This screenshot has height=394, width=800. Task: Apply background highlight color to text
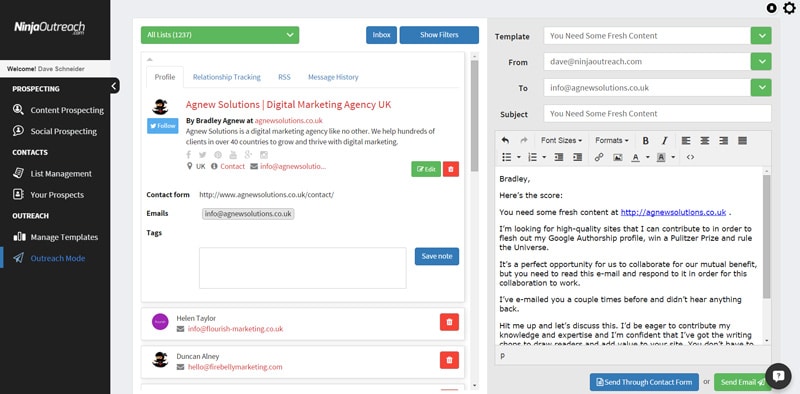pyautogui.click(x=661, y=158)
